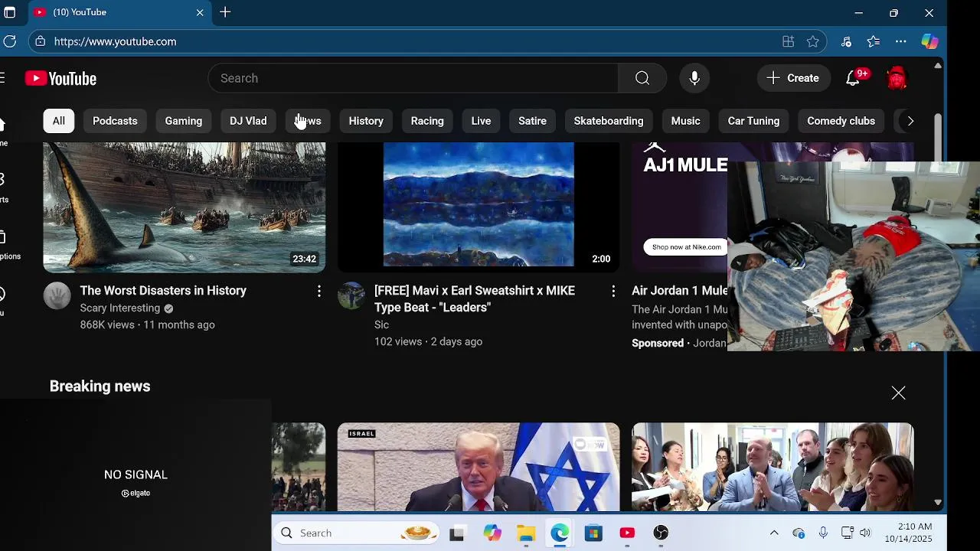Open Edge favorites list

pos(874,41)
